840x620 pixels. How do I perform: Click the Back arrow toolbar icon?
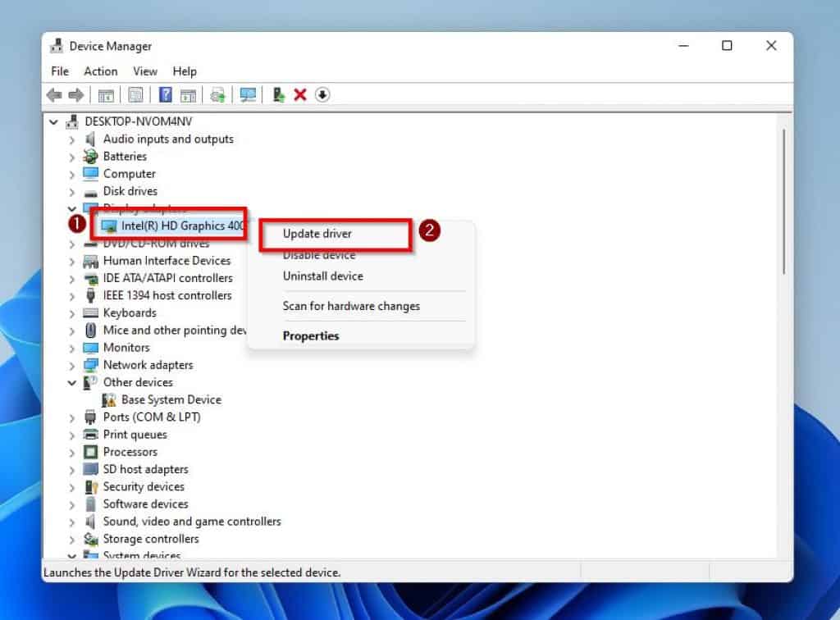pyautogui.click(x=54, y=95)
